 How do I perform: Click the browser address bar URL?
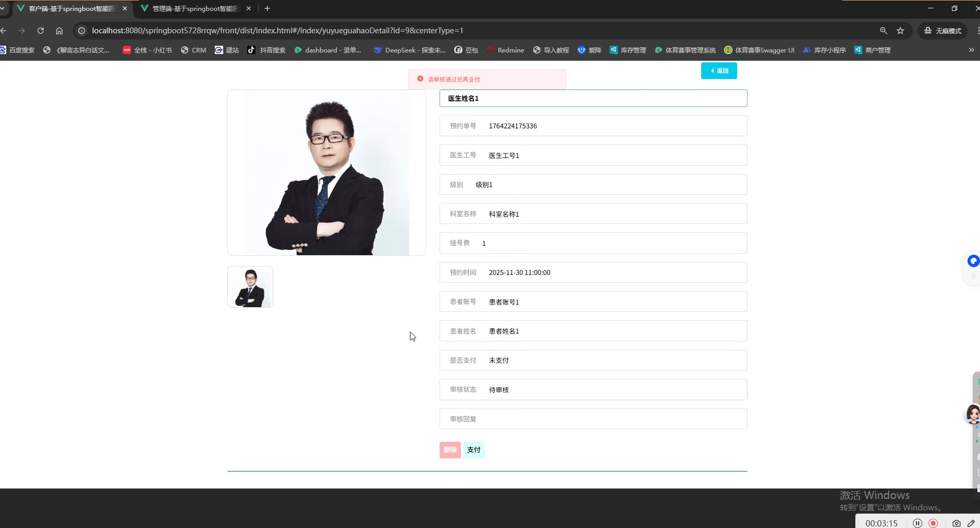(277, 31)
